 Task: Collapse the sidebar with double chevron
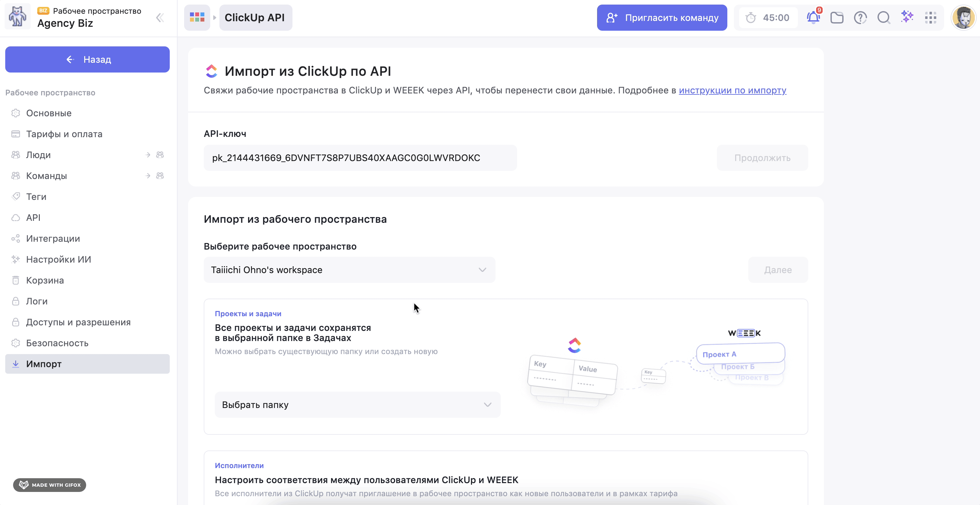tap(160, 18)
